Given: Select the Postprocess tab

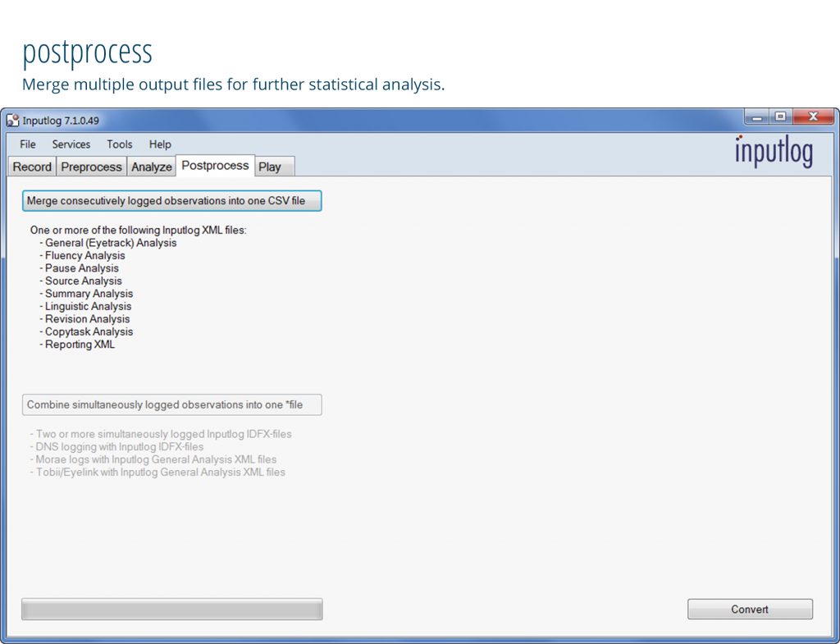Looking at the screenshot, I should tap(215, 166).
